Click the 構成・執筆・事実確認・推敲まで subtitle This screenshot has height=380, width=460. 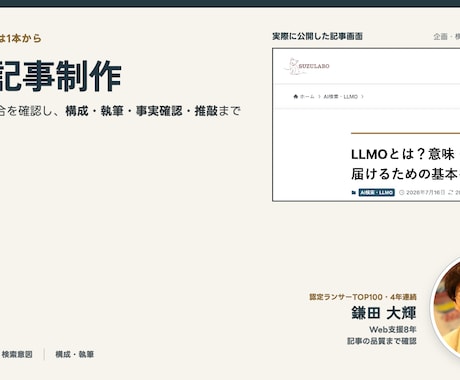pyautogui.click(x=153, y=111)
